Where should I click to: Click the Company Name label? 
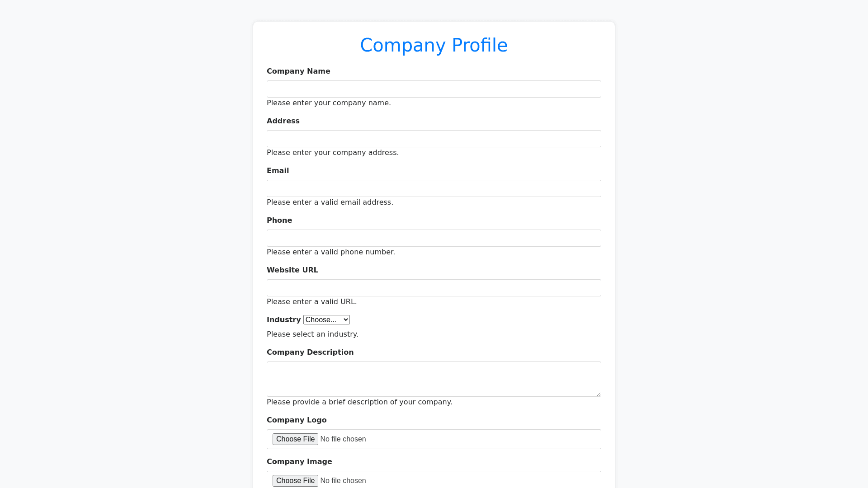(298, 71)
